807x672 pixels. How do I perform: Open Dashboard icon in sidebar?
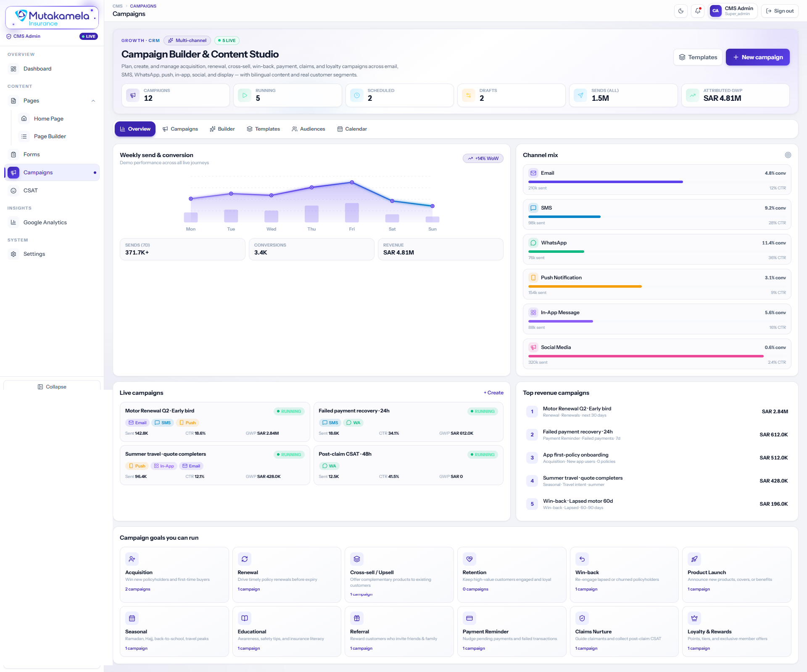tap(13, 69)
